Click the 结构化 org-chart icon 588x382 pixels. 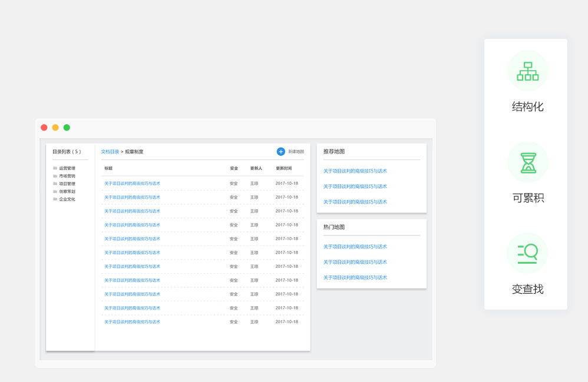point(527,71)
